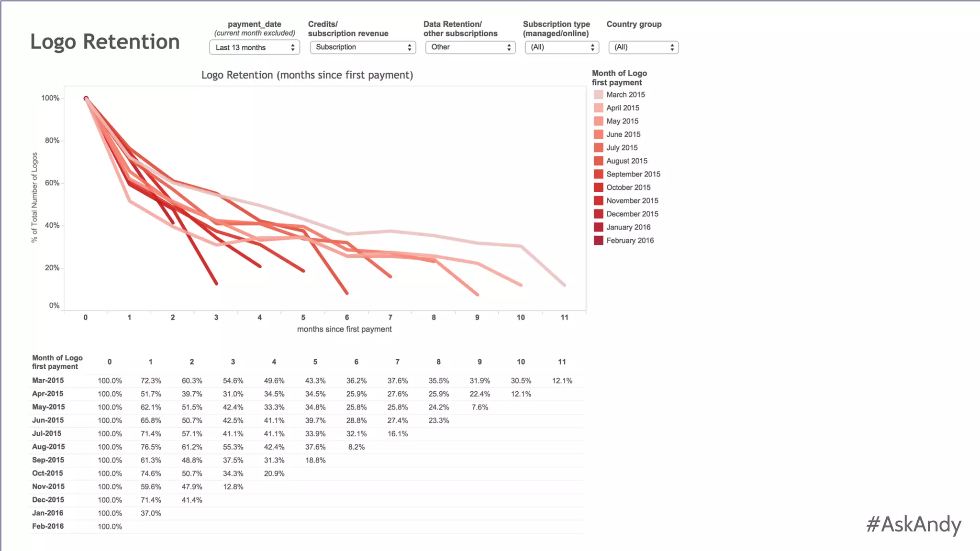Click the September 2015 legend label
Image resolution: width=980 pixels, height=551 pixels.
(633, 174)
